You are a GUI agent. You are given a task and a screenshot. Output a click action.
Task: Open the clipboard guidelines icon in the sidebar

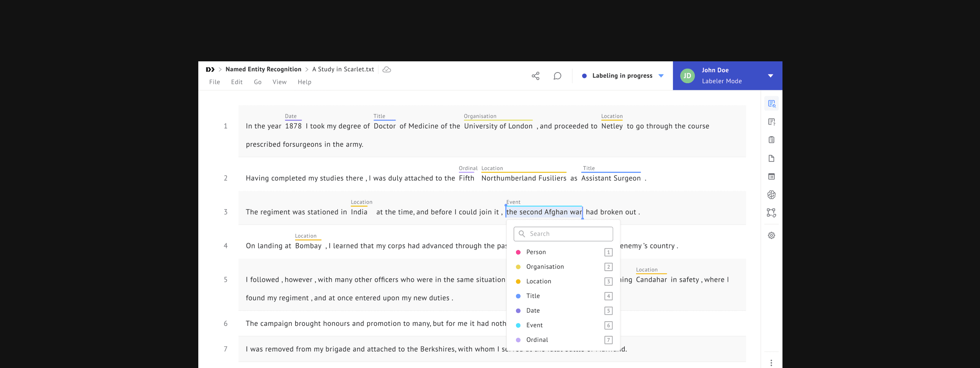tap(771, 140)
